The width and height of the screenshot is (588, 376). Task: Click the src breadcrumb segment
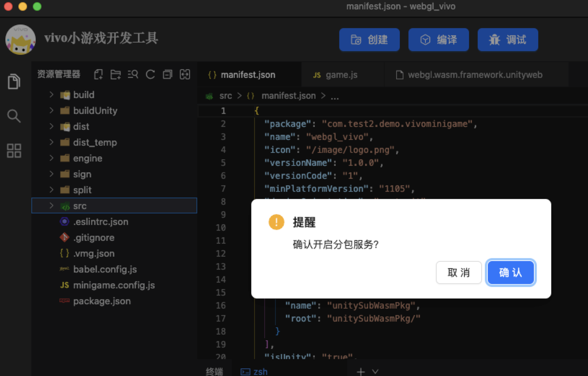226,96
